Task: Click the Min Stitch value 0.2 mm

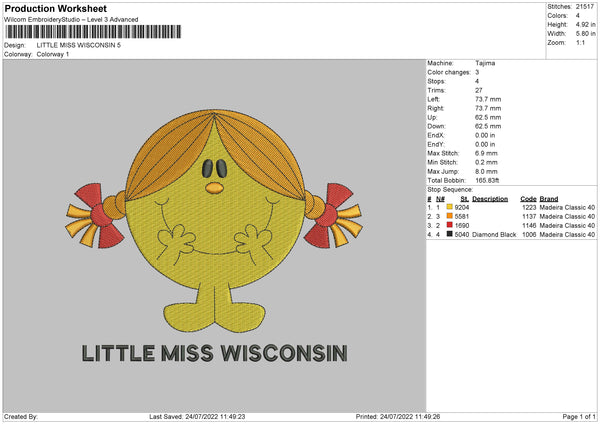Action: [486, 162]
